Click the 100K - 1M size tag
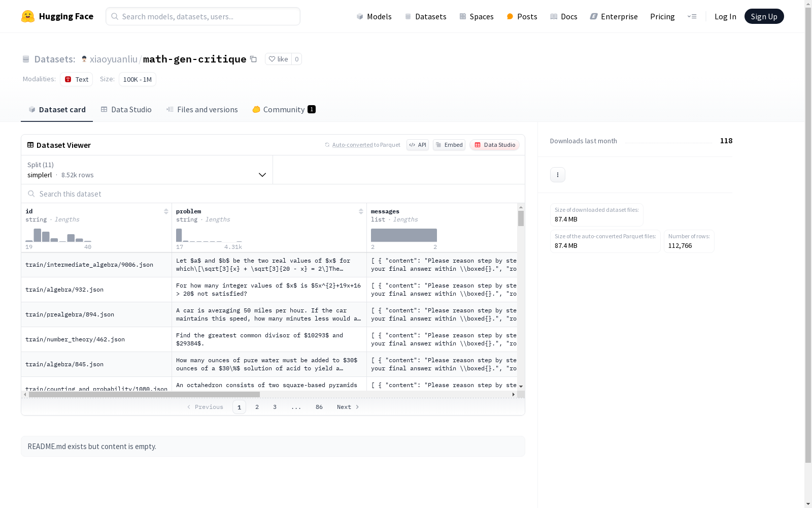Screen dimensions: 812x508 (x=138, y=79)
